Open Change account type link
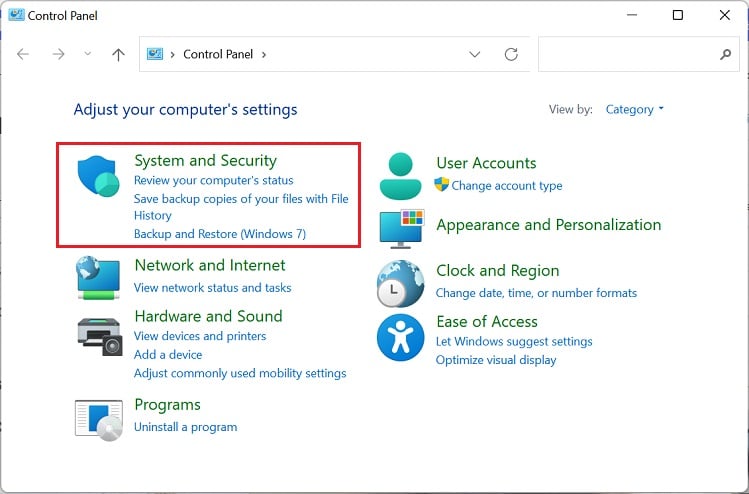Image resolution: width=749 pixels, height=494 pixels. coord(506,186)
